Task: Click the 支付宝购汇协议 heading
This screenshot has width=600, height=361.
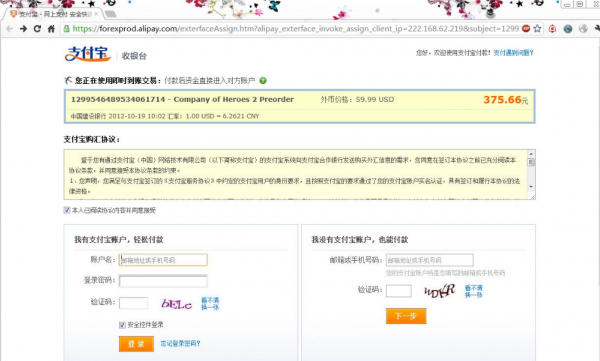Action: [x=92, y=139]
